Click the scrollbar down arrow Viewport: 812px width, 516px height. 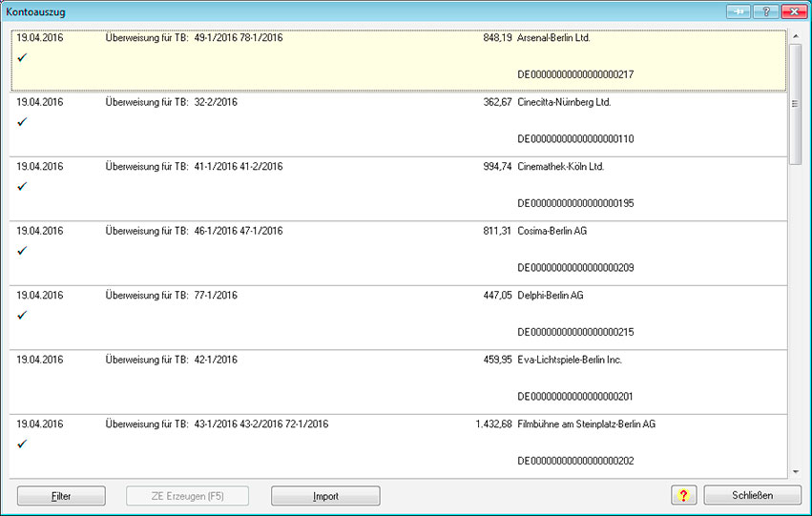click(796, 470)
